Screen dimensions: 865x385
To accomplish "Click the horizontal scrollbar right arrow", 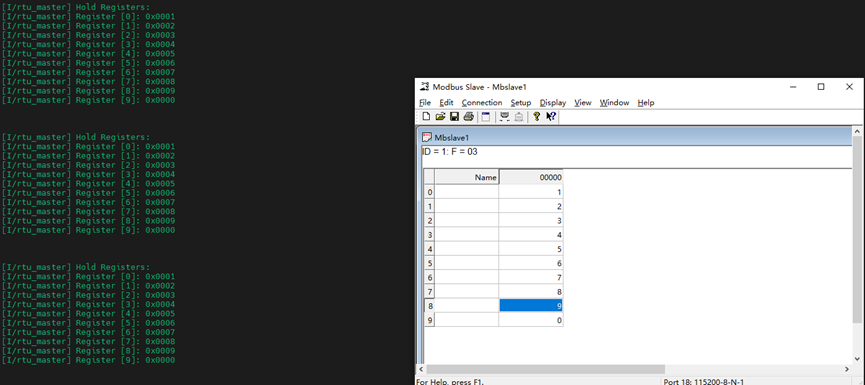I will 847,369.
